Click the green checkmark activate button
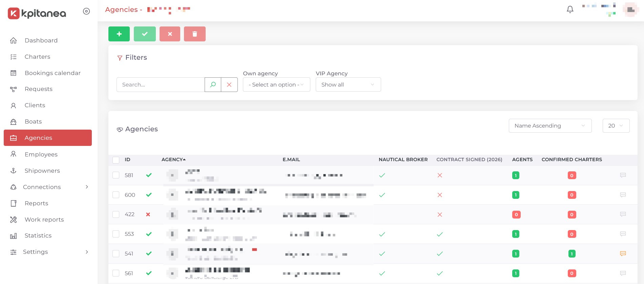Screen dimensions: 644x284 click(145, 34)
